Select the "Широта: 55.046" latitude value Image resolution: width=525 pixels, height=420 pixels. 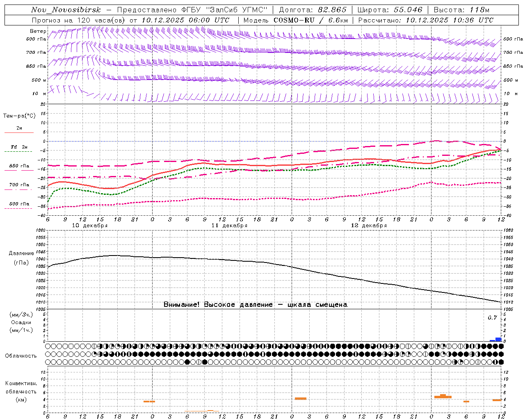pyautogui.click(x=390, y=10)
